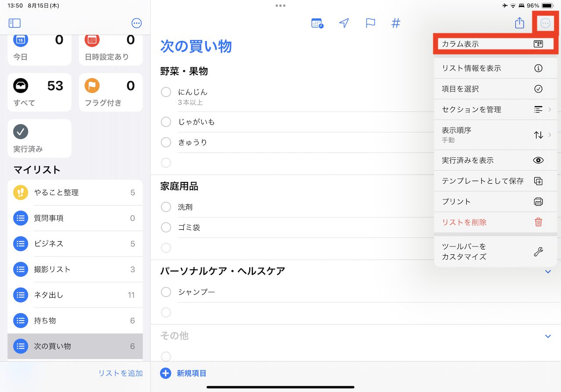Image resolution: width=561 pixels, height=392 pixels.
Task: Select リスト情報を表示 menu item
Action: coord(495,68)
